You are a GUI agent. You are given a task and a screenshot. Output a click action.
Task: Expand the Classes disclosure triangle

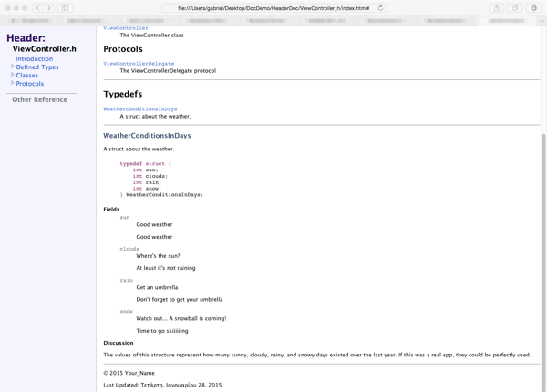(13, 75)
